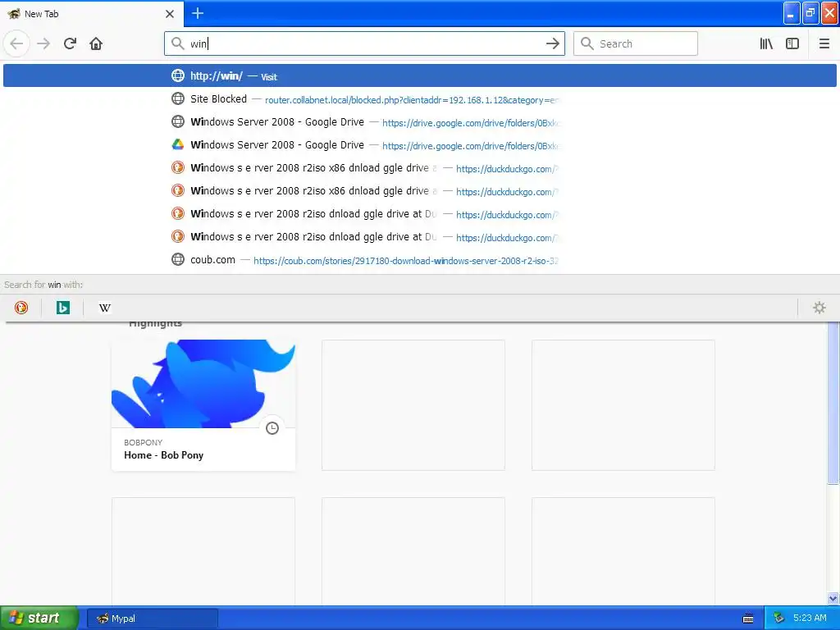Open the home page via house icon

coord(96,43)
